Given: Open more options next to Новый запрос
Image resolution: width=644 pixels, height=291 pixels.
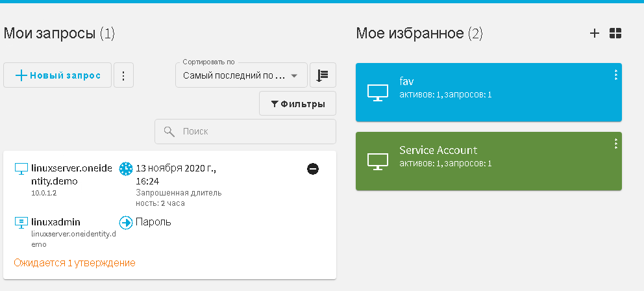Looking at the screenshot, I should click(123, 75).
